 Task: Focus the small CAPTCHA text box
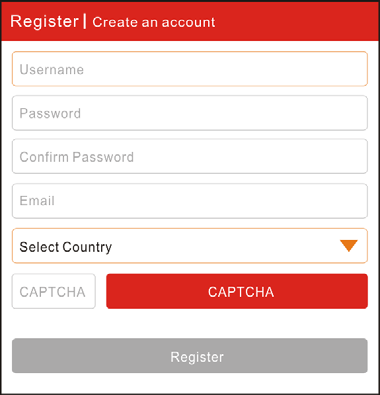pos(54,291)
